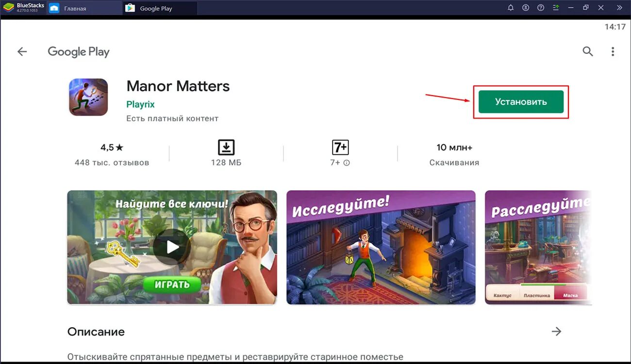Open Google Play search magnifier
The width and height of the screenshot is (631, 364).
pyautogui.click(x=588, y=51)
